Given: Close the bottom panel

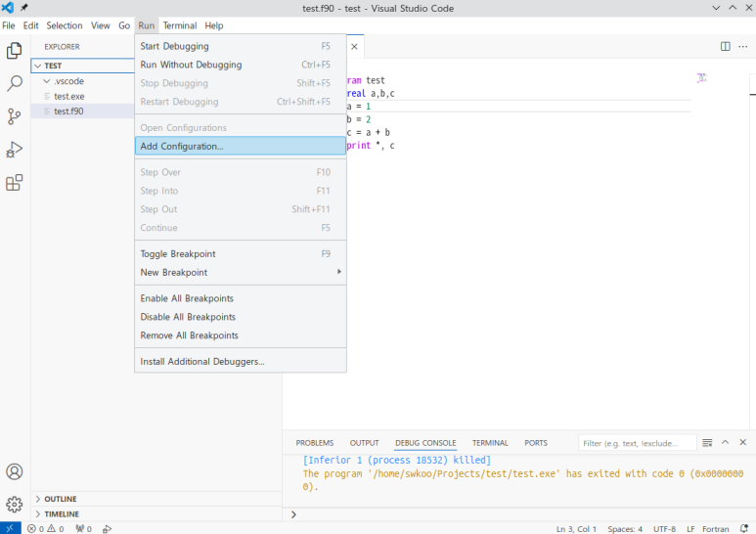Looking at the screenshot, I should 743,442.
